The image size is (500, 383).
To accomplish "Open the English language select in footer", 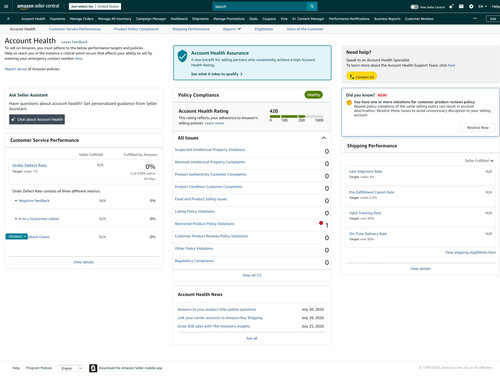I will [x=71, y=368].
